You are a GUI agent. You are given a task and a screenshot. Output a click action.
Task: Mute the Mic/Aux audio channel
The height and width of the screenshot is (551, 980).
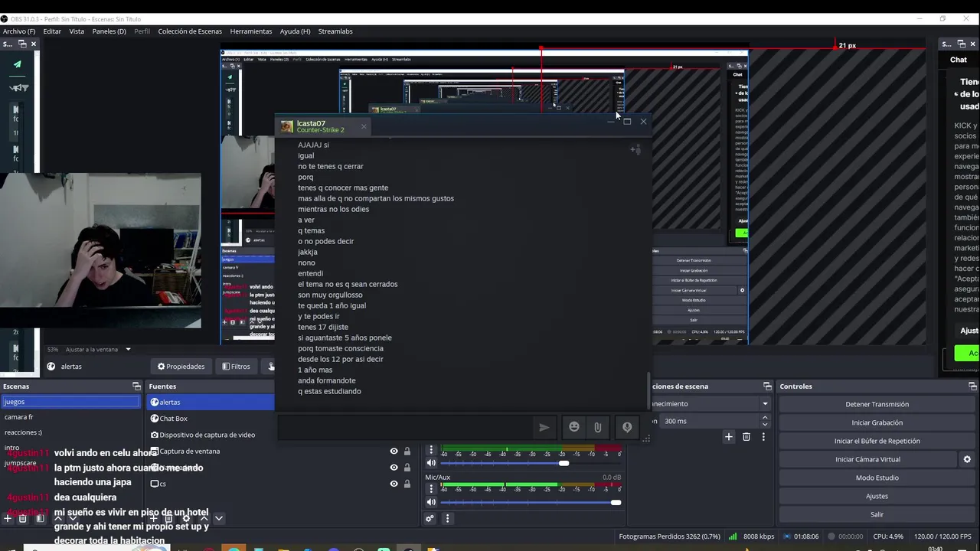click(x=431, y=502)
